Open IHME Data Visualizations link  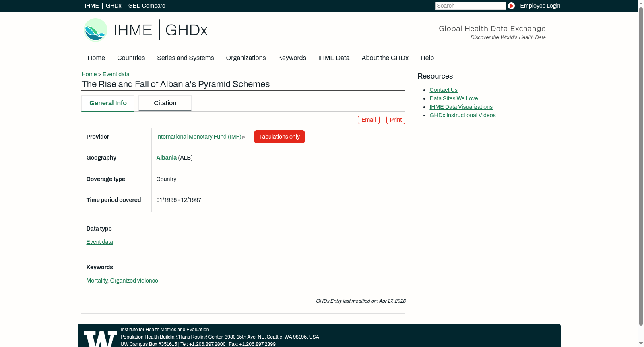461,107
